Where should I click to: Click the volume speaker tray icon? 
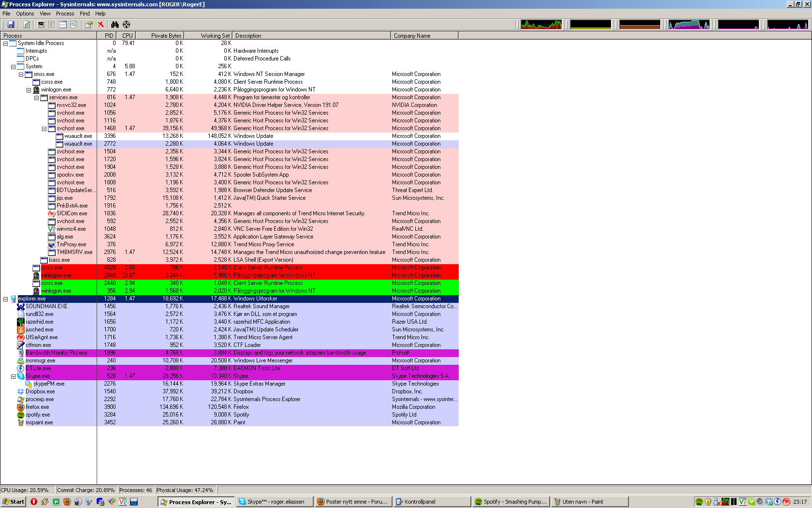click(x=760, y=502)
